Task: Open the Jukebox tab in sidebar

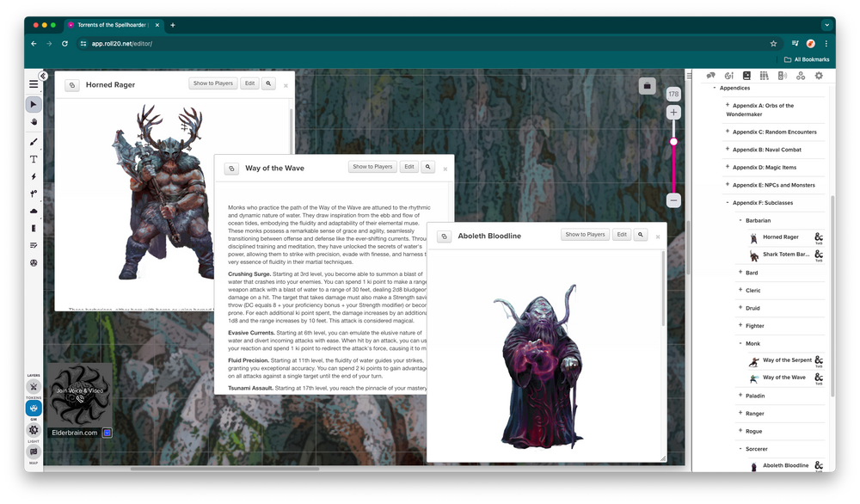Action: coord(782,76)
